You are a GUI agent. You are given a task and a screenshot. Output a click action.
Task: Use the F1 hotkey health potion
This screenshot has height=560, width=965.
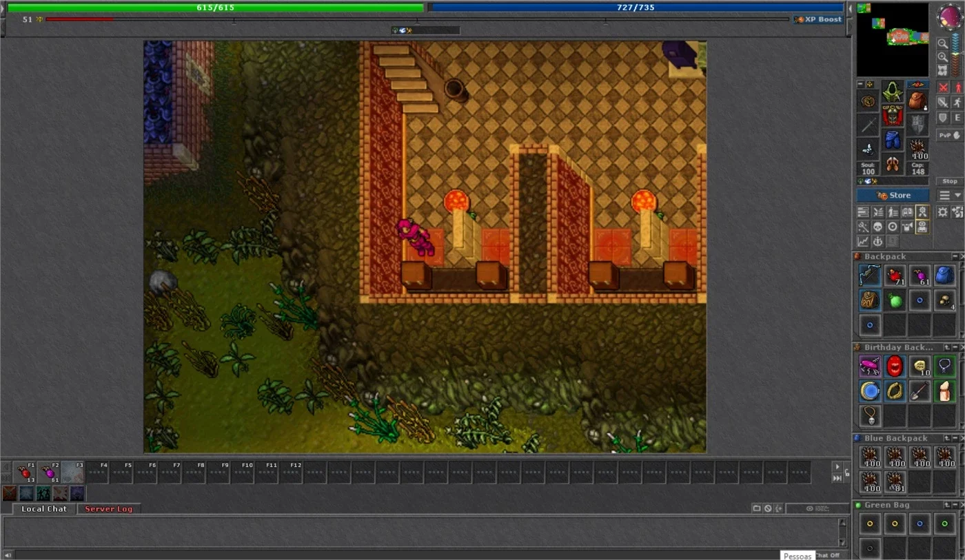tap(26, 473)
